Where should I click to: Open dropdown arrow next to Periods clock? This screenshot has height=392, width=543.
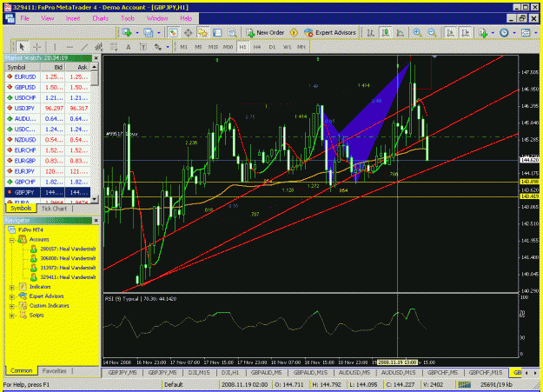[514, 33]
